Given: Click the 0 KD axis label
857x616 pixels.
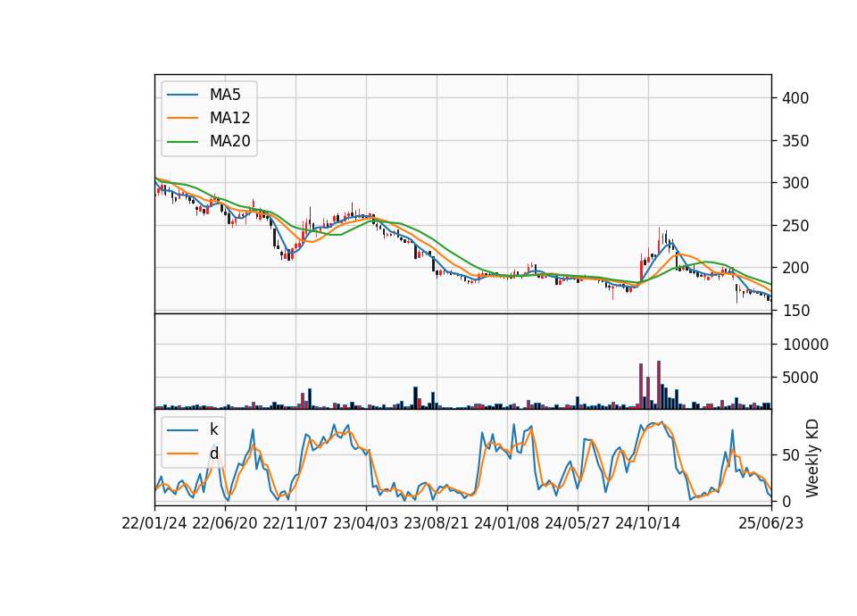Looking at the screenshot, I should tap(787, 501).
